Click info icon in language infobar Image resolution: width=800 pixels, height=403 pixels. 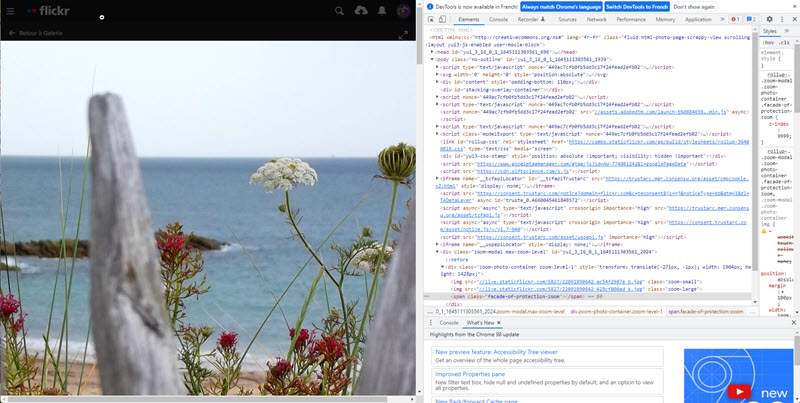tap(430, 7)
